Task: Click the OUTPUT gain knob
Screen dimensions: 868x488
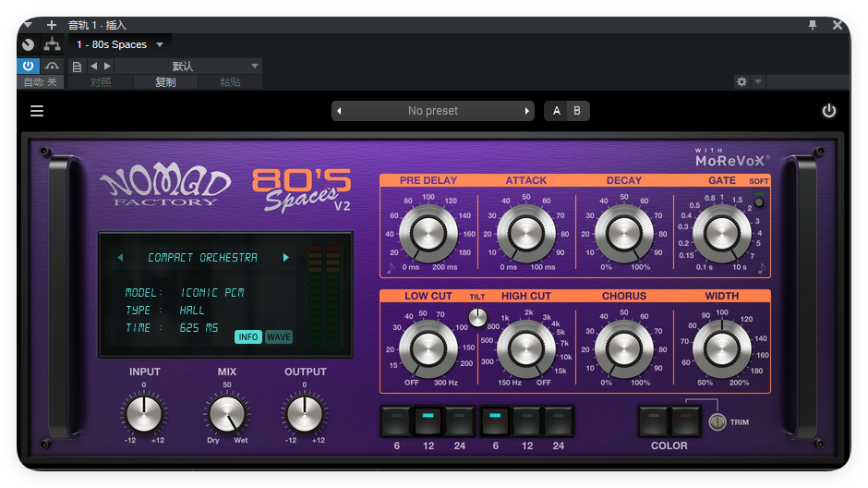Action: point(305,414)
